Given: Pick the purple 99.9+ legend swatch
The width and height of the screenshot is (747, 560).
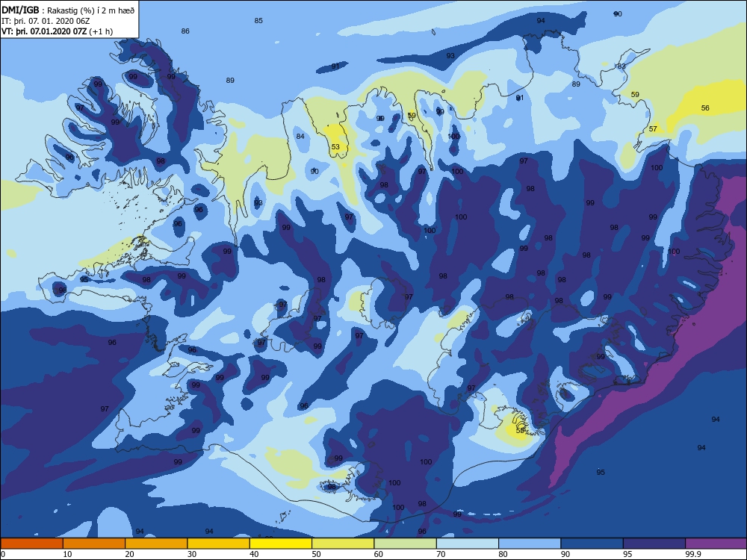Looking at the screenshot, I should coord(716,544).
